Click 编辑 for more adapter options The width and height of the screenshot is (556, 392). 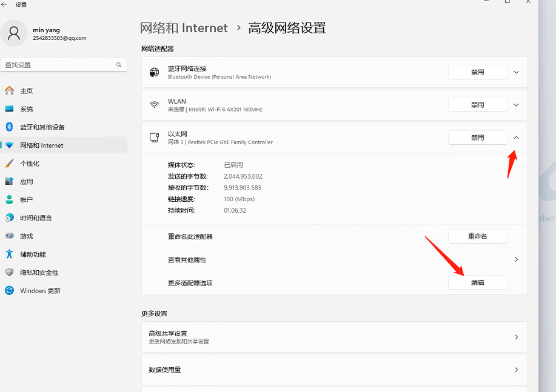477,282
